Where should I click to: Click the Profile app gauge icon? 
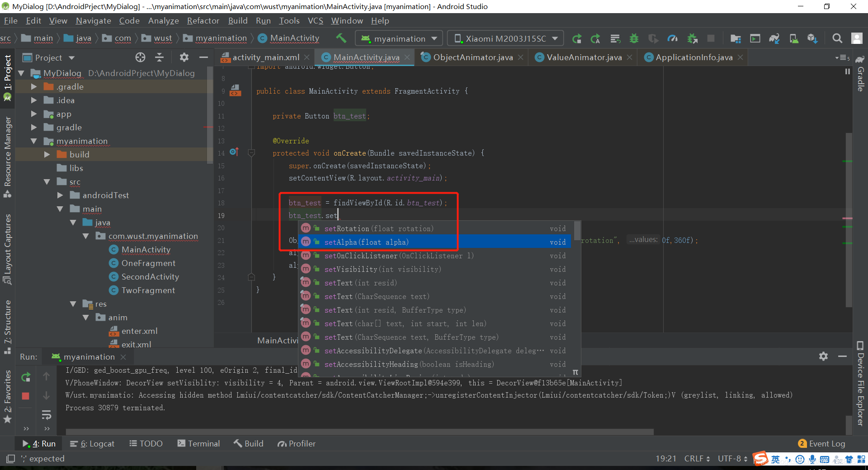pos(673,39)
